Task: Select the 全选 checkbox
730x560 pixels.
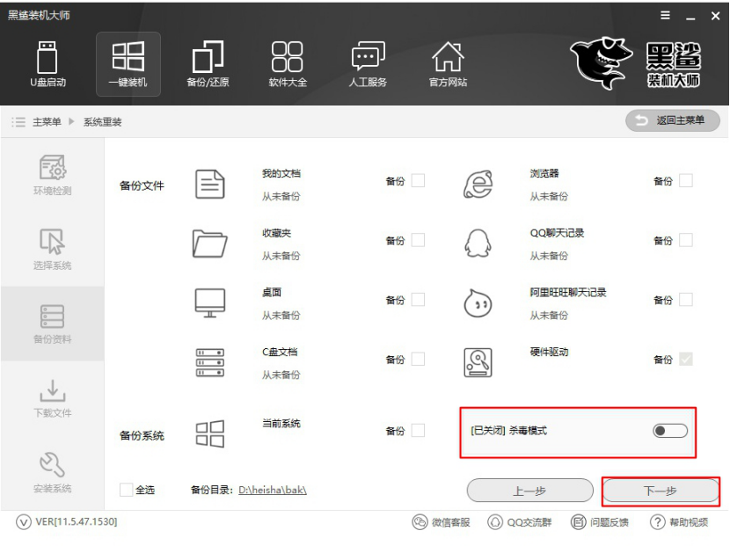Action: point(125,491)
